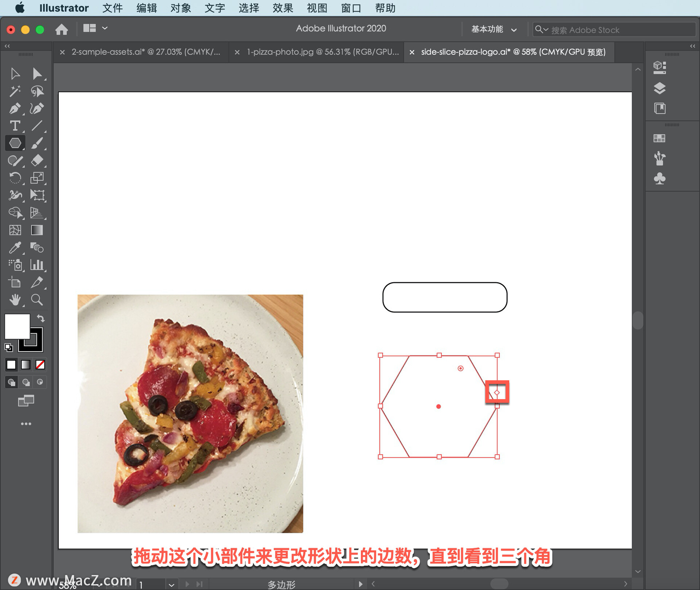Set paint type to None
The image size is (700, 590).
click(x=40, y=365)
